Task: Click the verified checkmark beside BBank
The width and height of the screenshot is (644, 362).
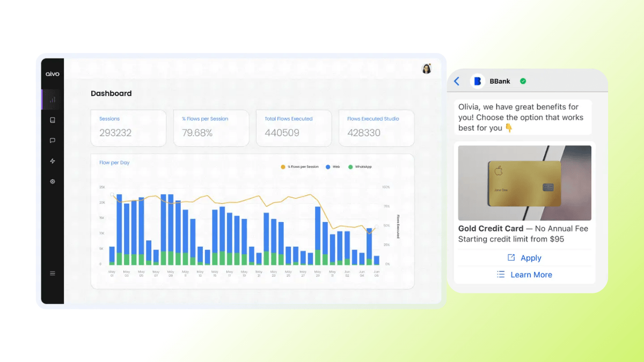Action: (x=523, y=81)
